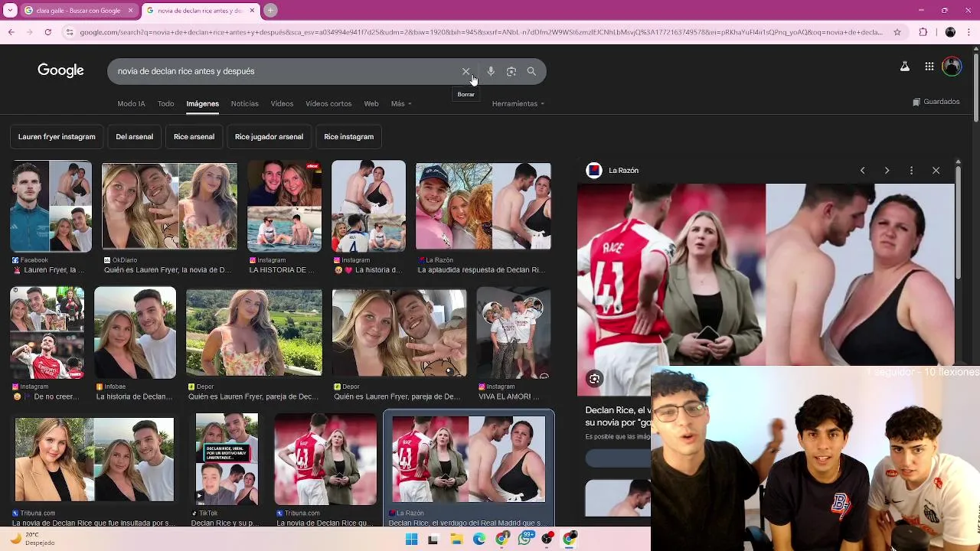Open the Google homepage logo
Viewport: 980px width, 551px height.
pyautogui.click(x=60, y=70)
